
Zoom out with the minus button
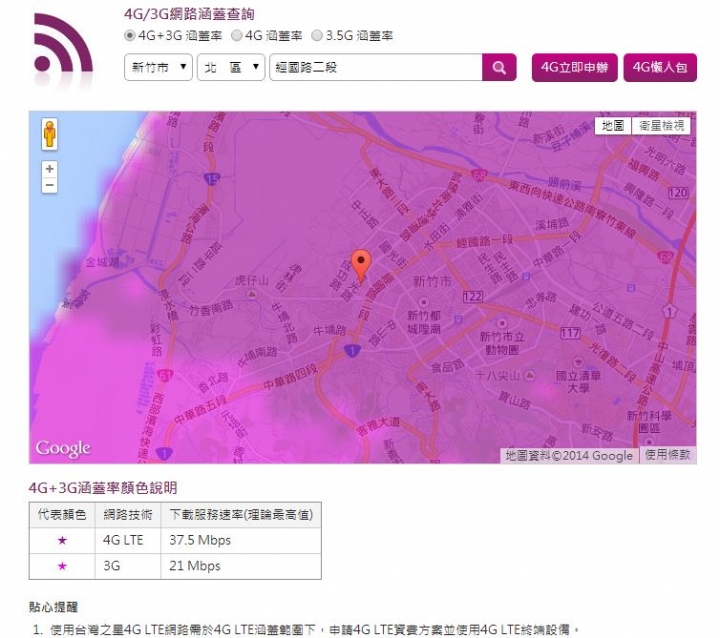tap(50, 185)
